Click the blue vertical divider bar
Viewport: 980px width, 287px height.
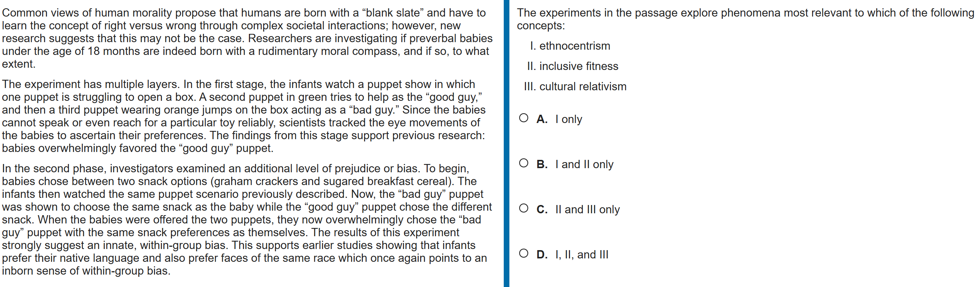tap(506, 144)
